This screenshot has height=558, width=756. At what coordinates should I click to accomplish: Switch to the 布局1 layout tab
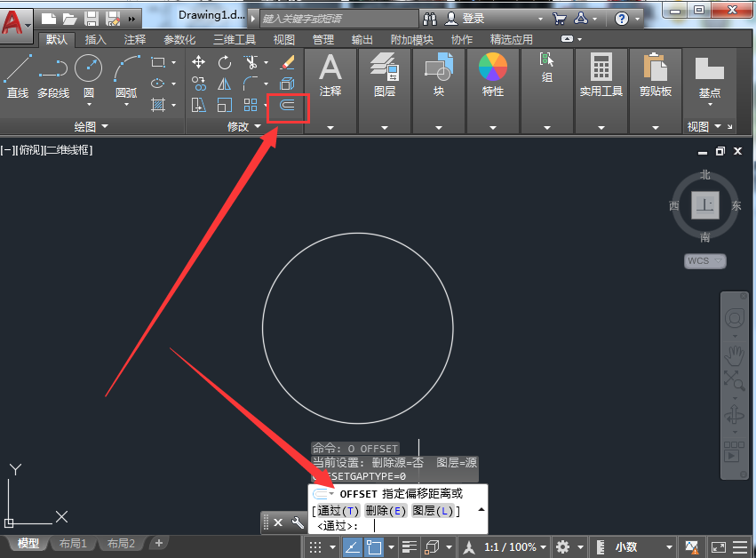[x=73, y=544]
